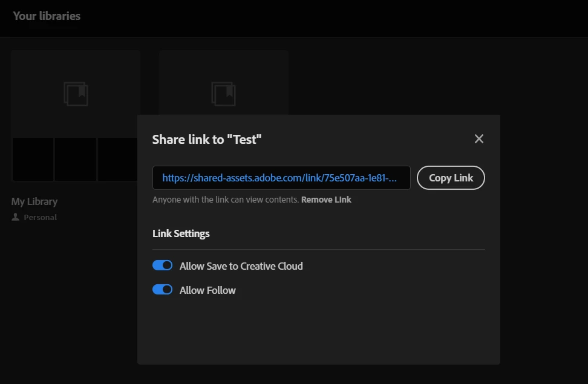The height and width of the screenshot is (384, 588).
Task: Open the middle black thumbnail in My Library
Action: (76, 159)
